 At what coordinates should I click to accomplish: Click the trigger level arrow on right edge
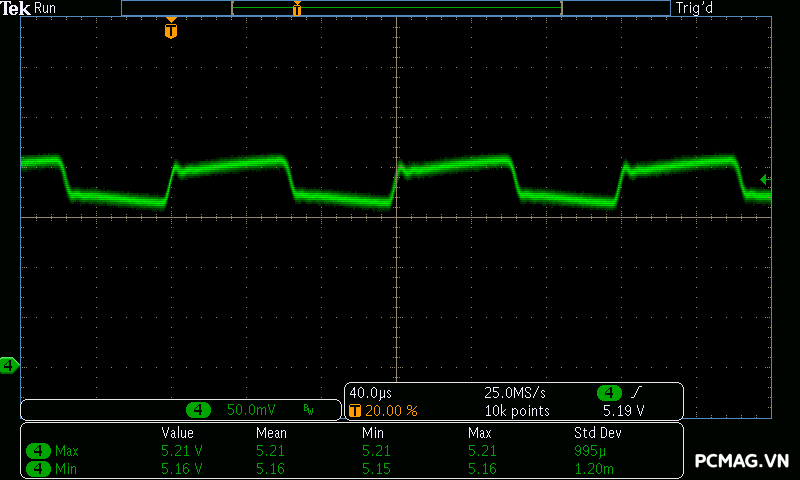coord(764,179)
